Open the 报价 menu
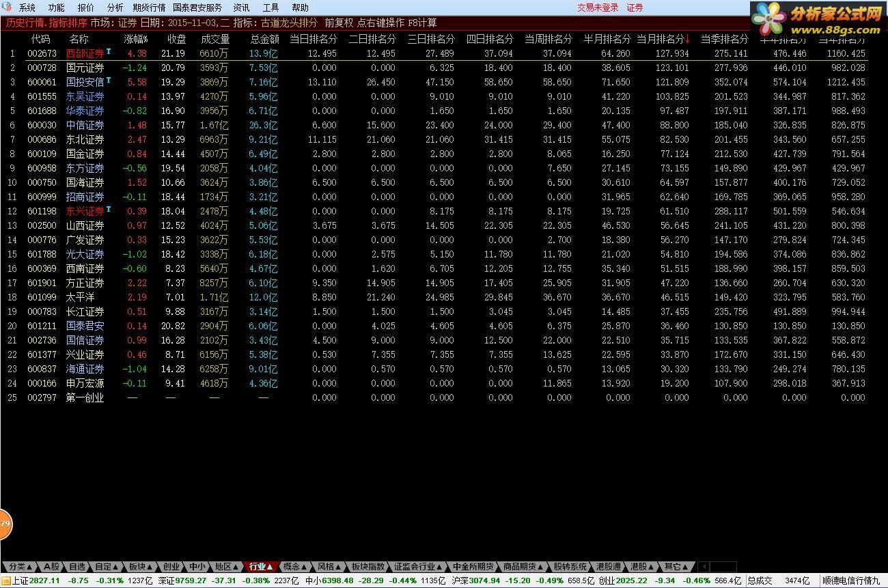Image resolution: width=888 pixels, height=588 pixels. 86,8
